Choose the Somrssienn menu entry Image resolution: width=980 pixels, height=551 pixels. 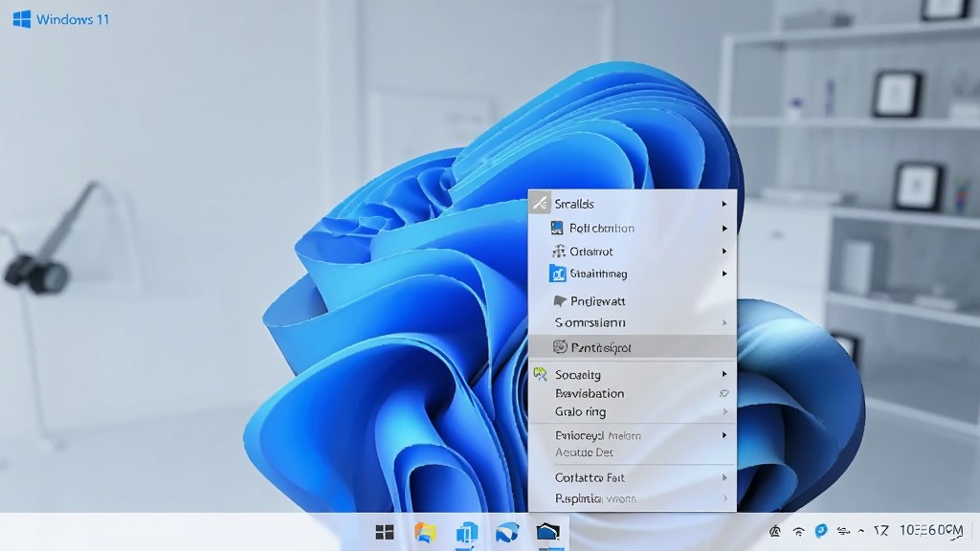(633, 323)
